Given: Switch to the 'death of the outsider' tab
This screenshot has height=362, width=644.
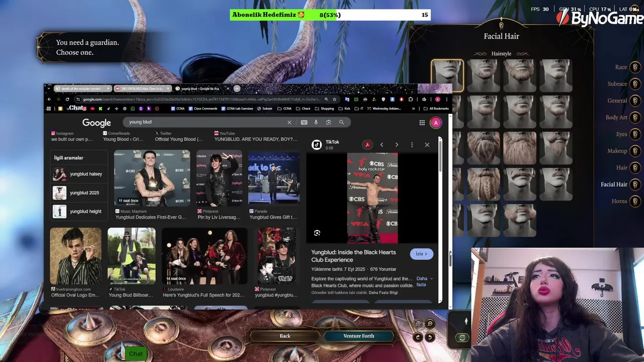Looking at the screenshot, I should pos(83,88).
